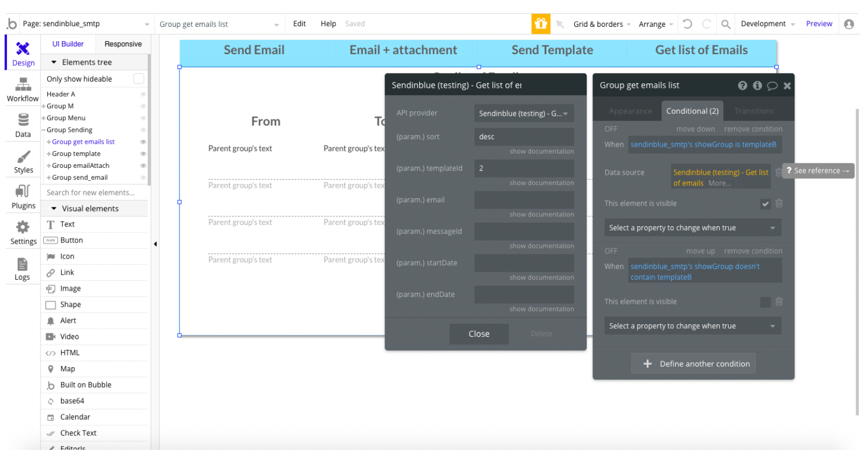Screen dimensions: 868x451
Task: Open the Development version dropdown
Action: (x=768, y=24)
